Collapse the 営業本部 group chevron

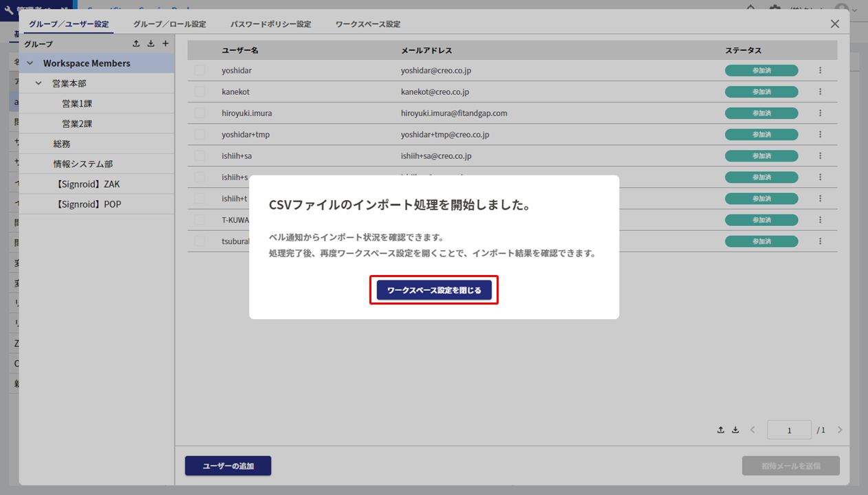[x=39, y=83]
